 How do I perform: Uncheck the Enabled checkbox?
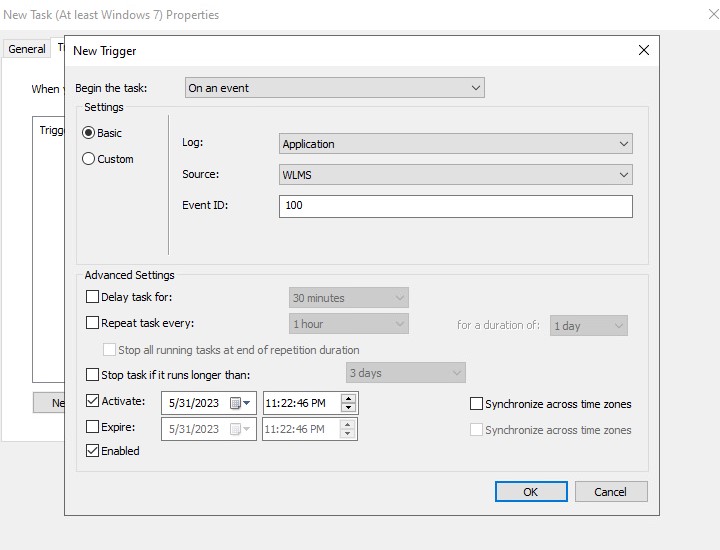(92, 450)
